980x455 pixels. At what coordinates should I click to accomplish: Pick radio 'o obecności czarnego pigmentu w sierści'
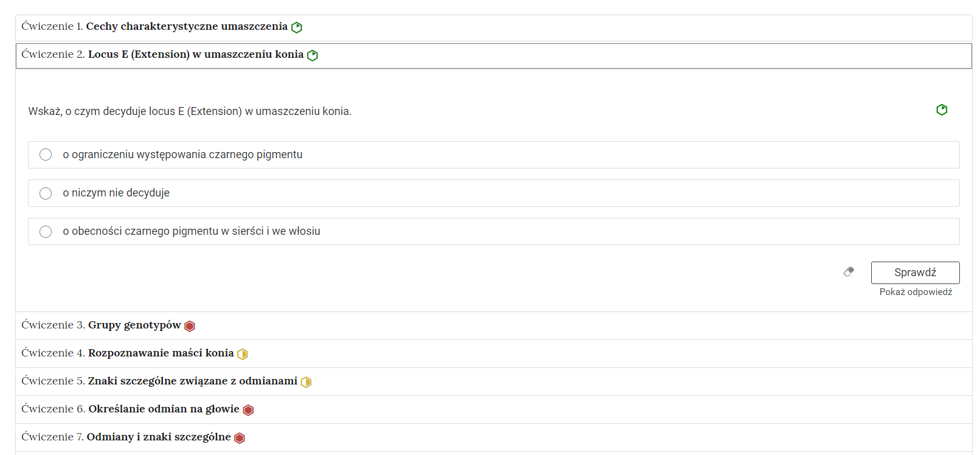pos(46,232)
